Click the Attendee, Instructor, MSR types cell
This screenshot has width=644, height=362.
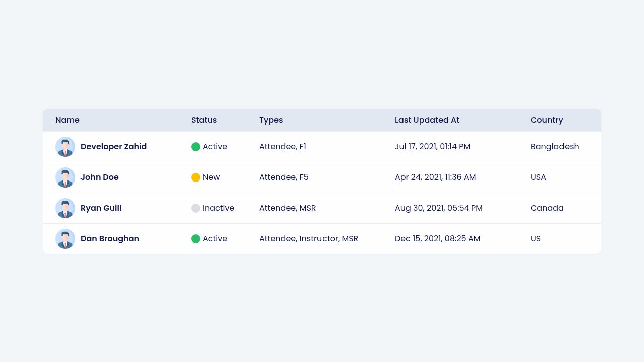(x=308, y=239)
